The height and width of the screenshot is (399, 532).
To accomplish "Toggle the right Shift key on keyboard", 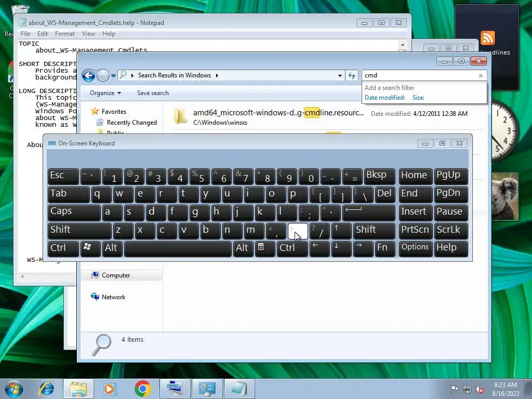I will click(x=374, y=231).
